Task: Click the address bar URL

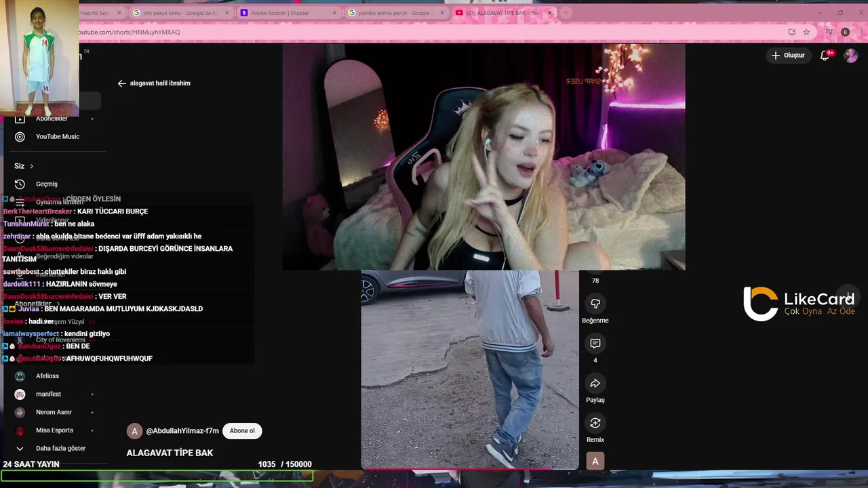Action: click(x=130, y=32)
